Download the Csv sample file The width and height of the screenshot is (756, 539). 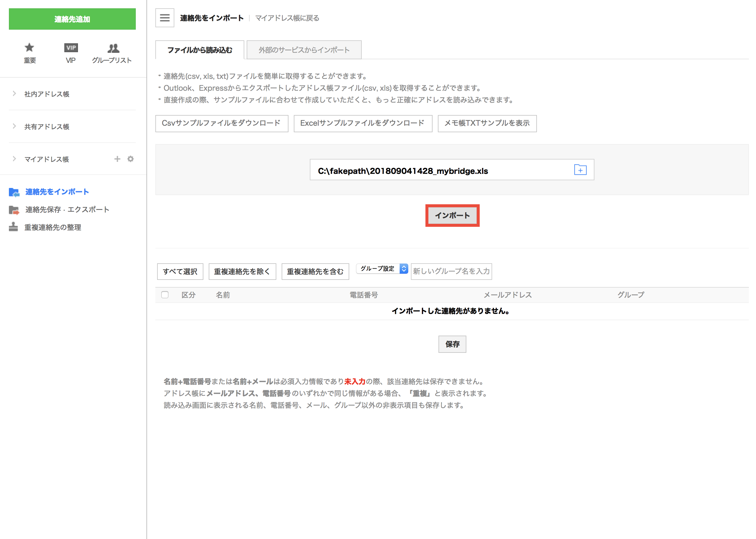pyautogui.click(x=221, y=123)
